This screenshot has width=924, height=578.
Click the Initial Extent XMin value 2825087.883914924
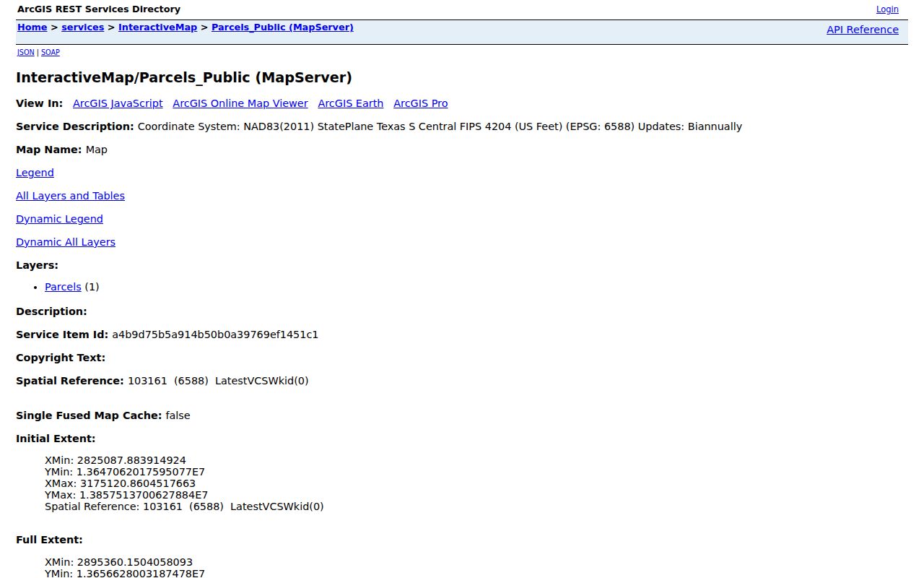click(x=131, y=460)
